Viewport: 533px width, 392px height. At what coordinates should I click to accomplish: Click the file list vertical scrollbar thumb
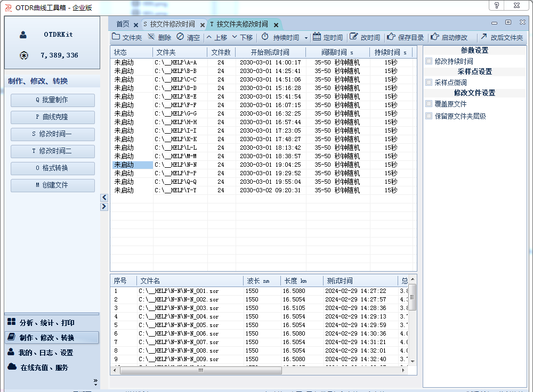(x=413, y=297)
